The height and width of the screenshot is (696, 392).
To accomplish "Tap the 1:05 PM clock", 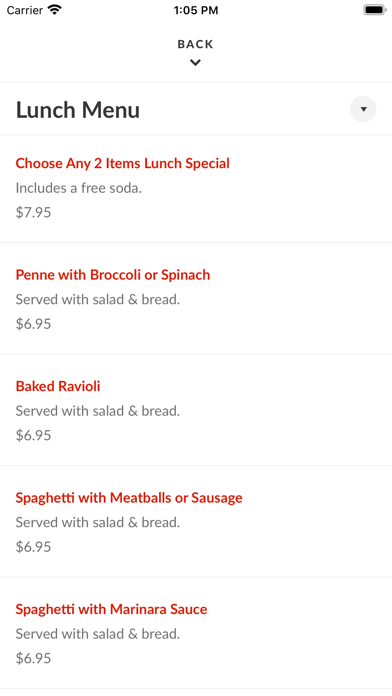I will (x=196, y=10).
